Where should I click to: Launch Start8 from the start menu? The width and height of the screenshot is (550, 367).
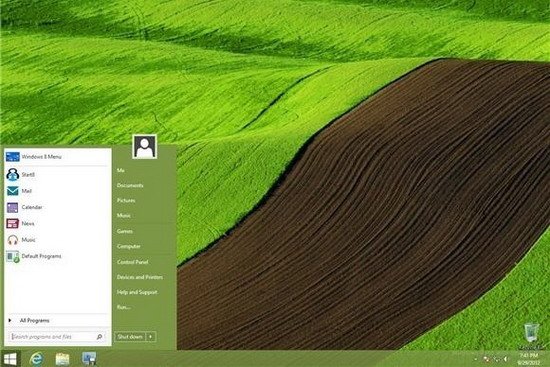[x=57, y=174]
